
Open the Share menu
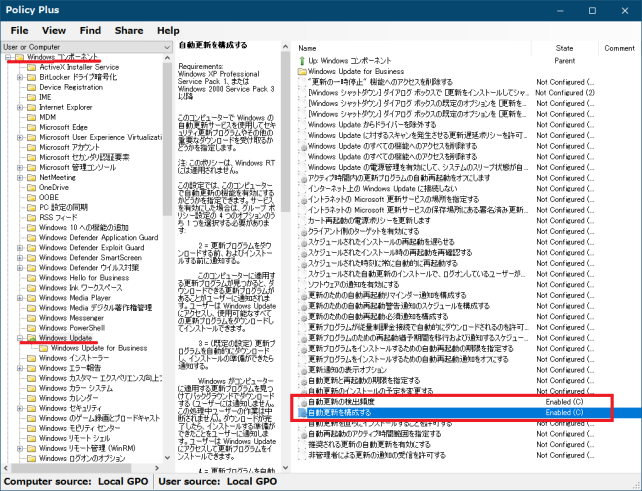[x=129, y=31]
